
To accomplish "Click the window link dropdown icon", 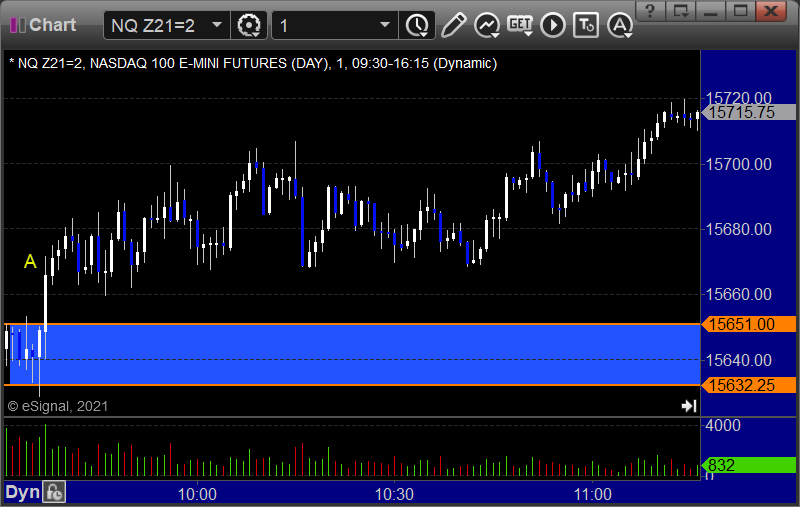I will click(x=681, y=11).
